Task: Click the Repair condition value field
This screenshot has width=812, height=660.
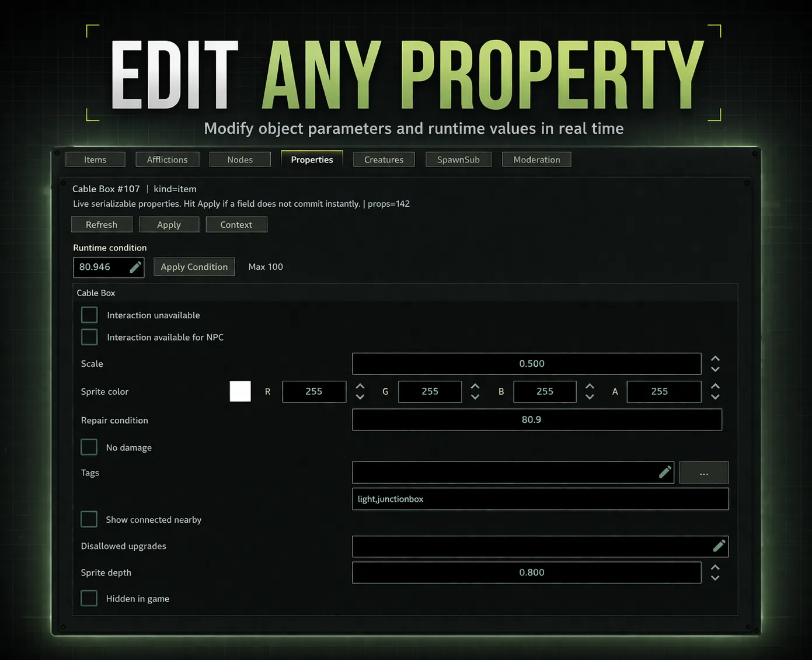Action: pyautogui.click(x=536, y=420)
